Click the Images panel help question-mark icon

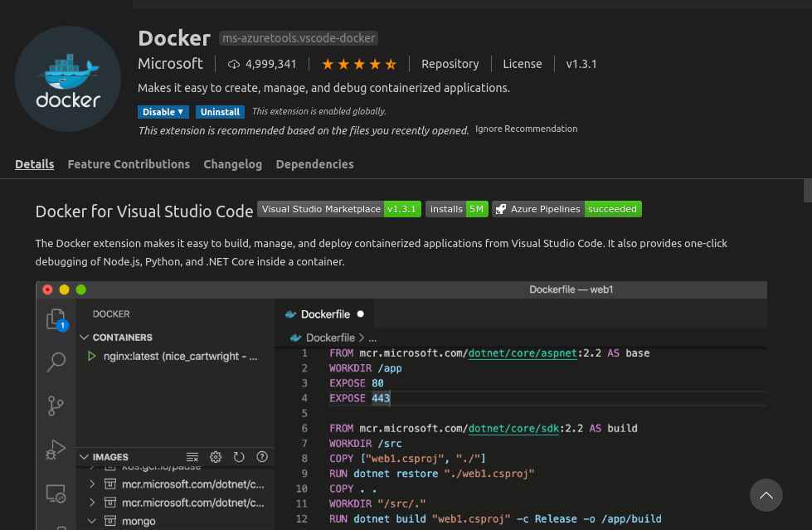[262, 456]
